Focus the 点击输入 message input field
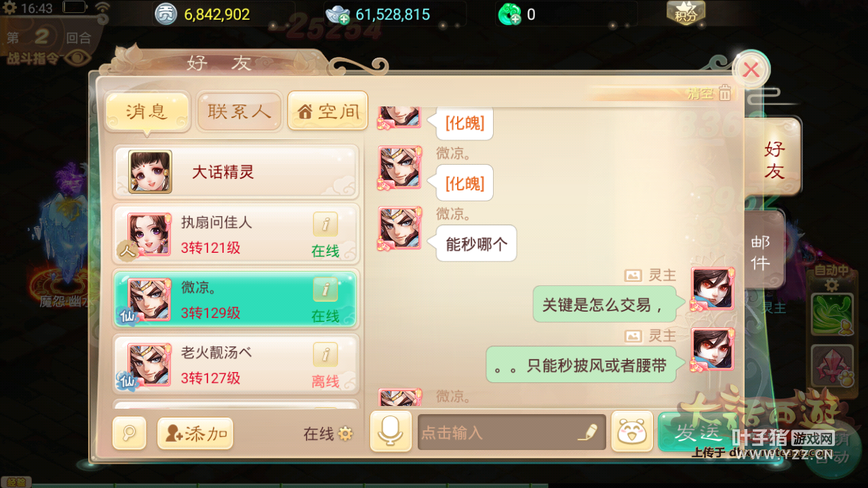Image resolution: width=868 pixels, height=488 pixels. coord(511,432)
